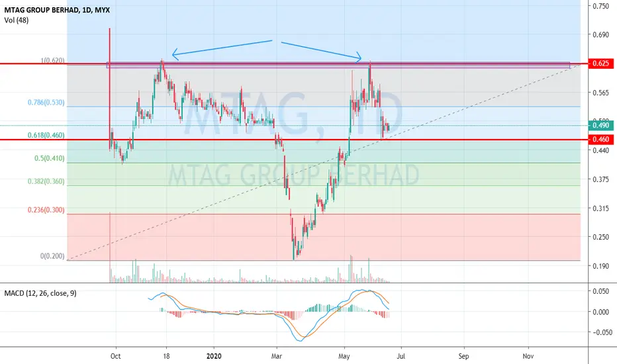The height and width of the screenshot is (364, 617).
Task: Select the red vertical line near Oct
Action: (x=109, y=89)
